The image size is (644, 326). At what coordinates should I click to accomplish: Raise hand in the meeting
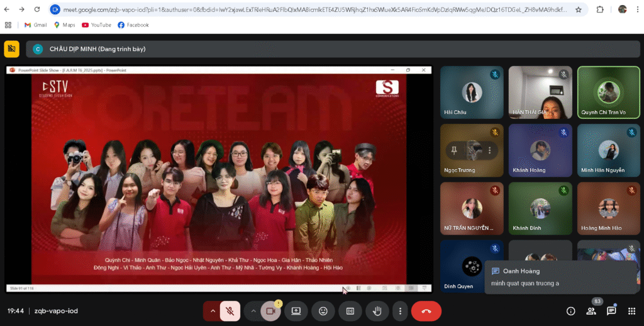[x=377, y=311]
